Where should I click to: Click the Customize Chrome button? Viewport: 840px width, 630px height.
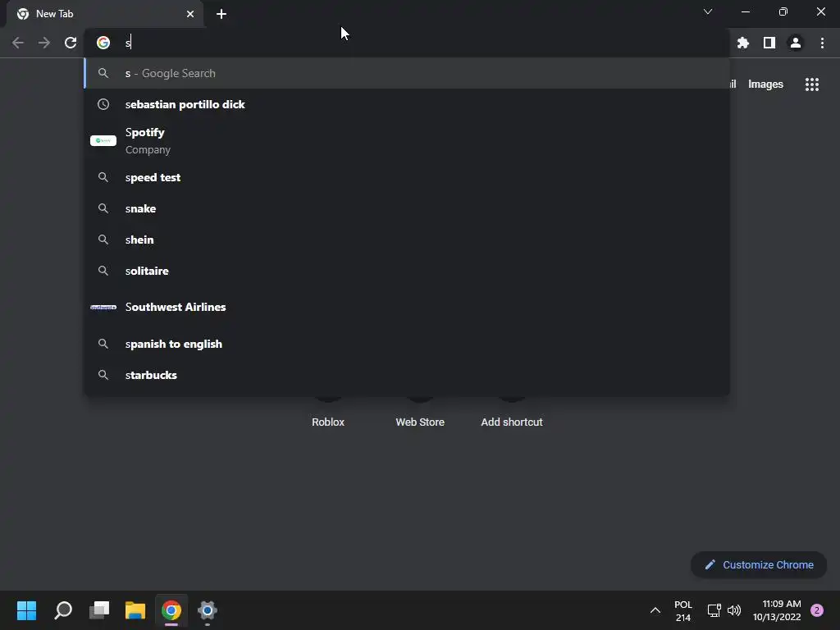coord(759,564)
